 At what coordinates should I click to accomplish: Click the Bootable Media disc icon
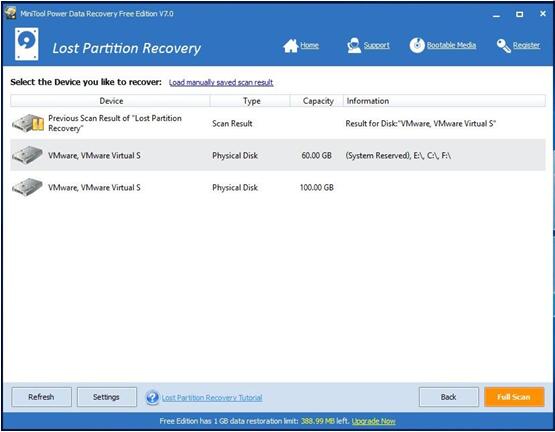point(417,45)
